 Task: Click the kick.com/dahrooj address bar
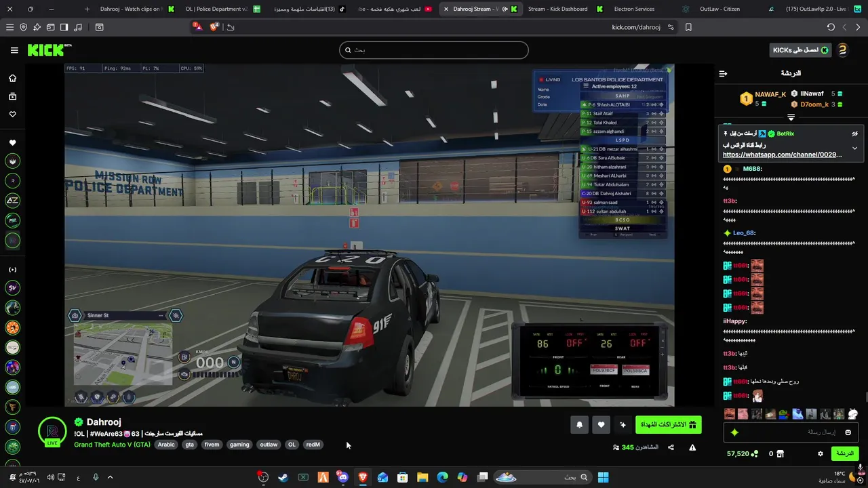(636, 27)
